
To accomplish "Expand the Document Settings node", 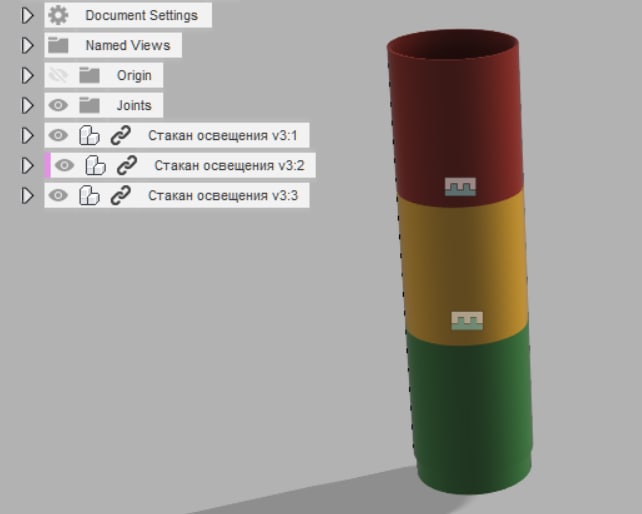I will coord(27,16).
